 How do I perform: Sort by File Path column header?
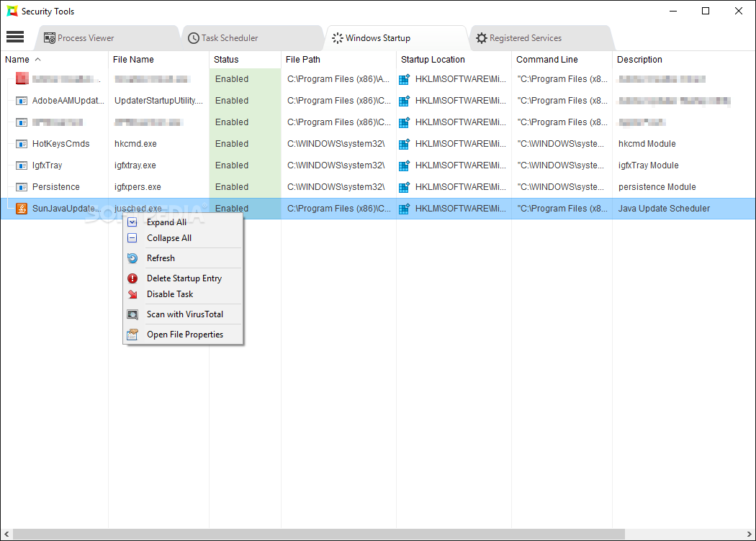point(338,59)
